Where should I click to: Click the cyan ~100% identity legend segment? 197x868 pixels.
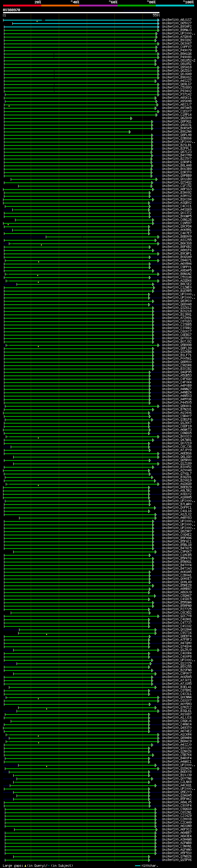[175, 6]
